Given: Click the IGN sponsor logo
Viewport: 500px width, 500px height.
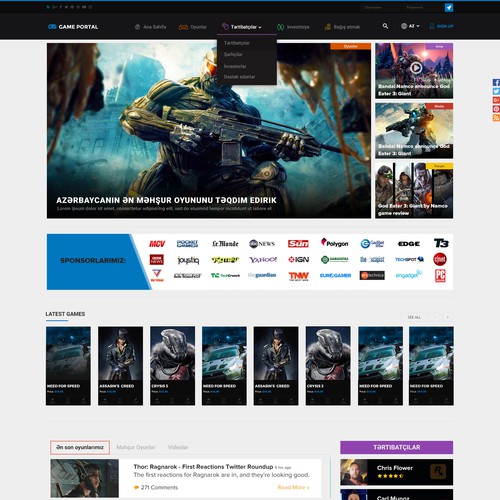Looking at the screenshot, I should (299, 259).
